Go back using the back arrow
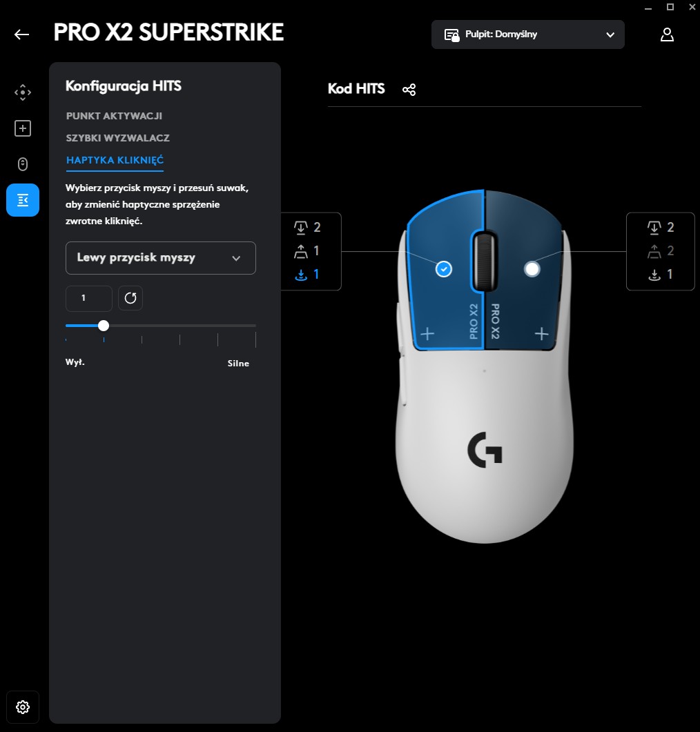 coord(21,34)
